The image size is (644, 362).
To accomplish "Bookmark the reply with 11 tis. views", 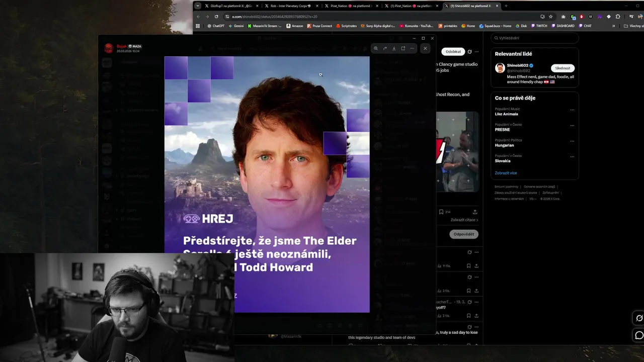I will click(x=468, y=265).
